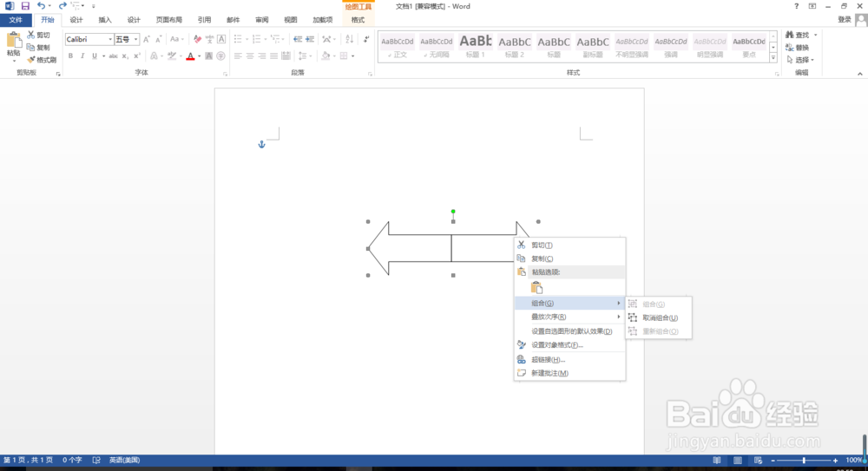The width and height of the screenshot is (868, 471).
Task: Open the Find (查找) dropdown arrow
Action: point(815,35)
